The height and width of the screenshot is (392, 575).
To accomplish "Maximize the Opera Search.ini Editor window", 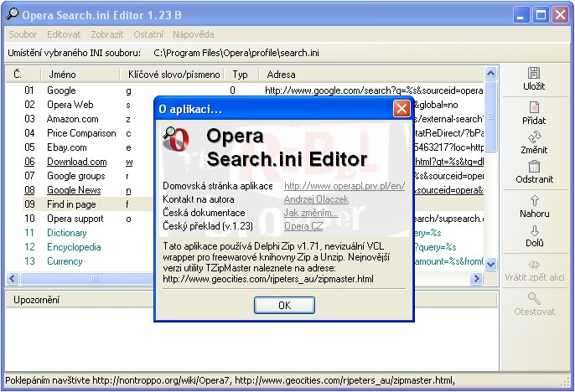I will (x=541, y=15).
